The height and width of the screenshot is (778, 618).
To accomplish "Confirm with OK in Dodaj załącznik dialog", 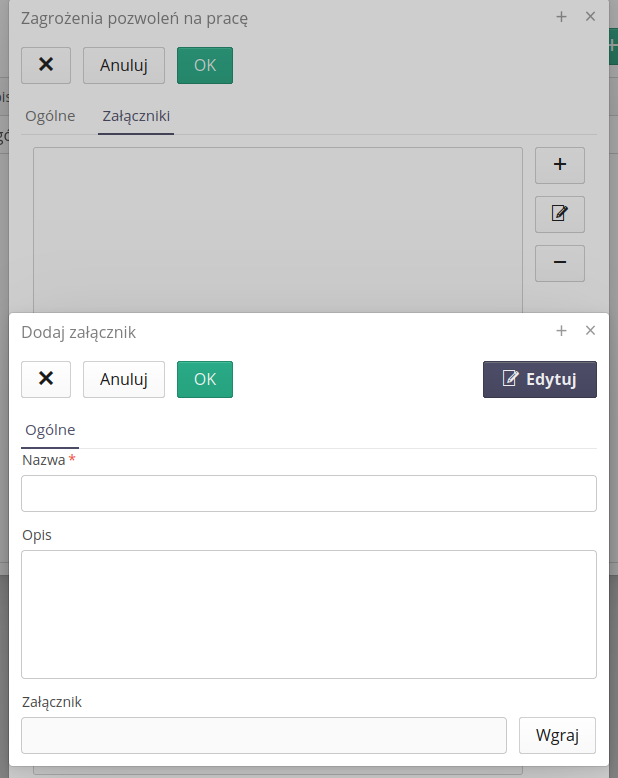I will 205,379.
